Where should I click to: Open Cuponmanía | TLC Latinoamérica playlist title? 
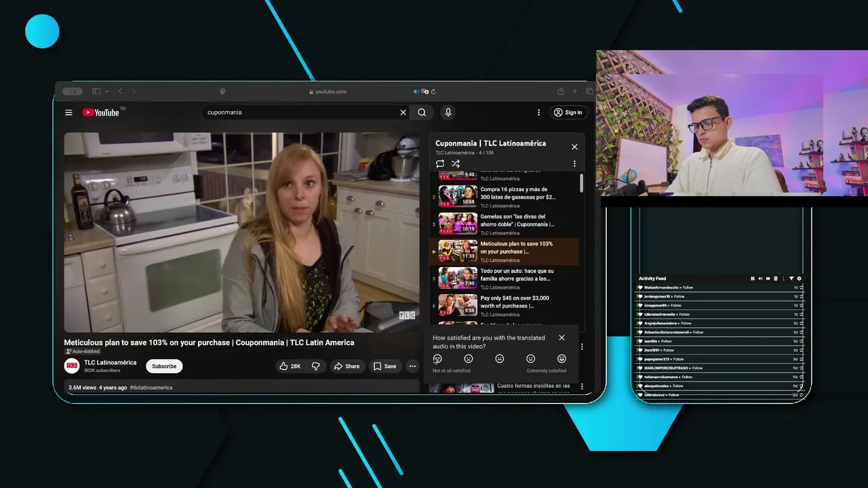(x=490, y=143)
